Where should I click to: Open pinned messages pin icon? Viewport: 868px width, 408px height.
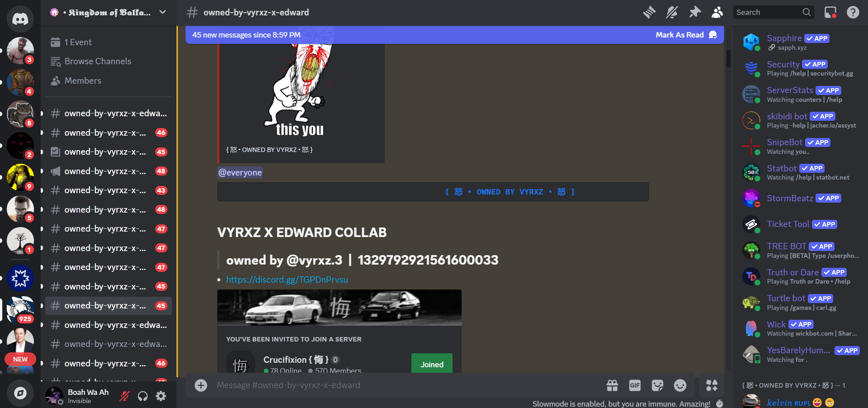(x=695, y=12)
